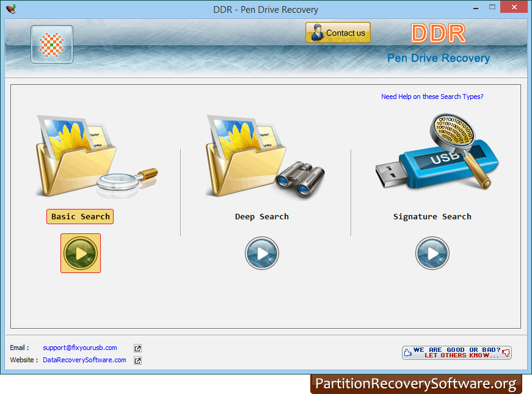Click the orange checkered logo tile
The image size is (532, 394).
52,45
